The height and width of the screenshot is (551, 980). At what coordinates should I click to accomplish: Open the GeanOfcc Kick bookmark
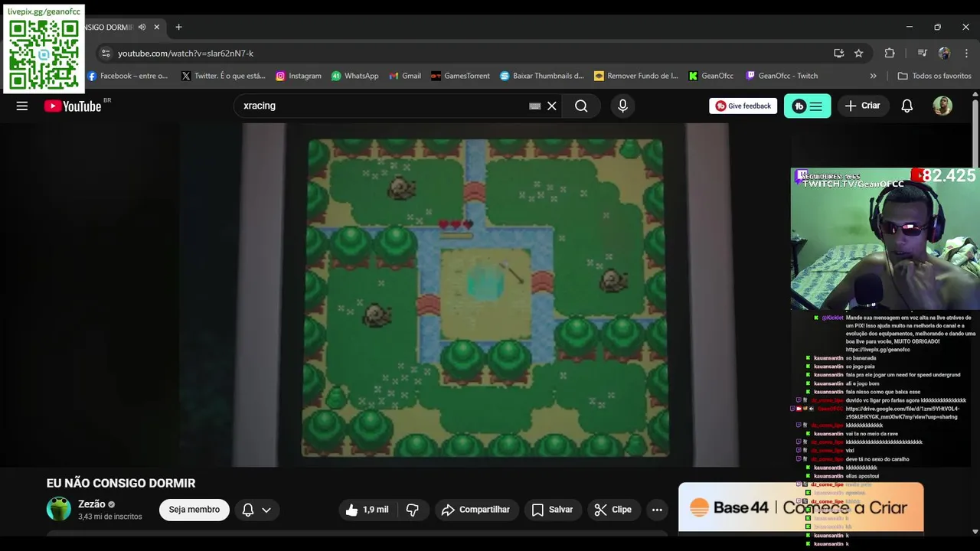click(710, 76)
